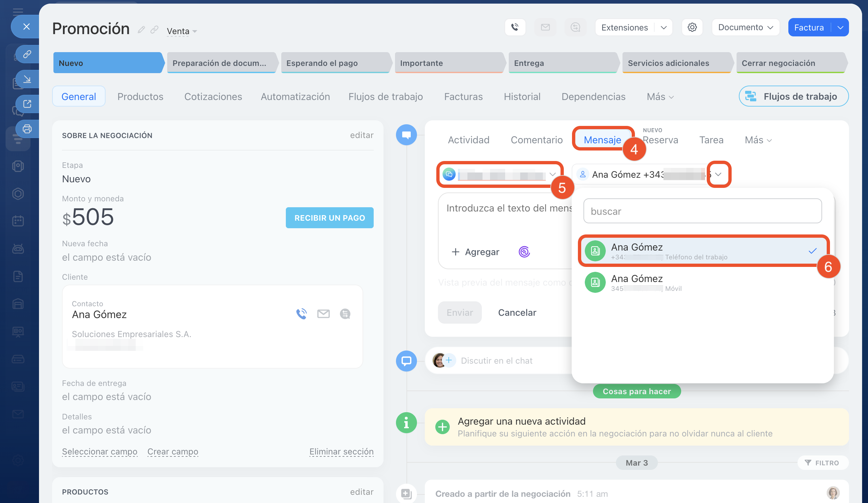Open the settings gear icon

point(692,27)
